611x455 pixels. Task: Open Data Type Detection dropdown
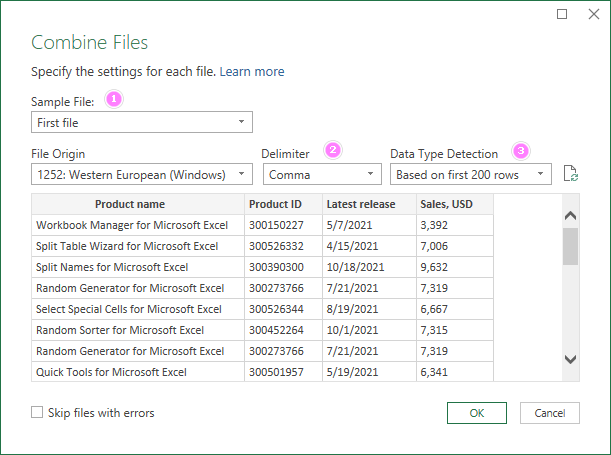[x=471, y=174]
